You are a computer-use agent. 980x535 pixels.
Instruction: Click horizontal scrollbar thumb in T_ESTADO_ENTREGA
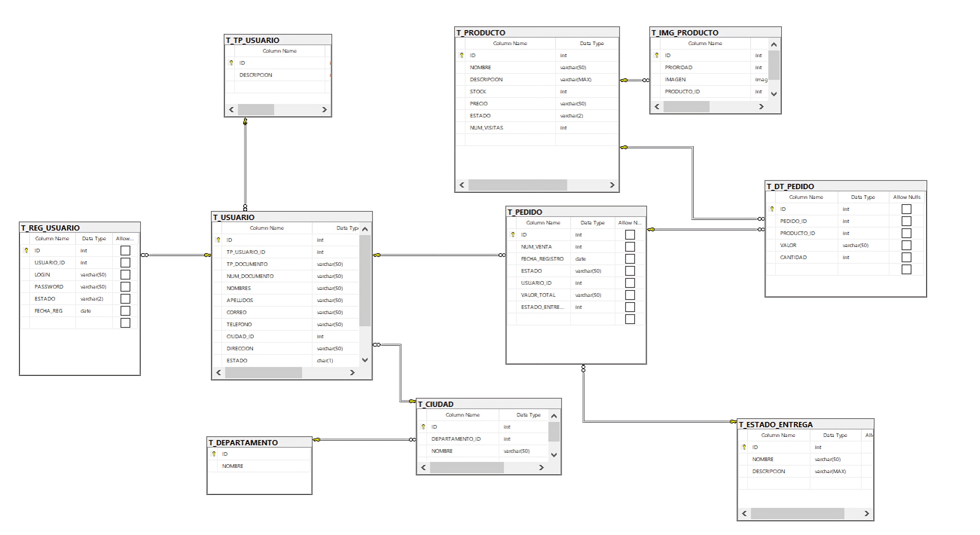[797, 513]
